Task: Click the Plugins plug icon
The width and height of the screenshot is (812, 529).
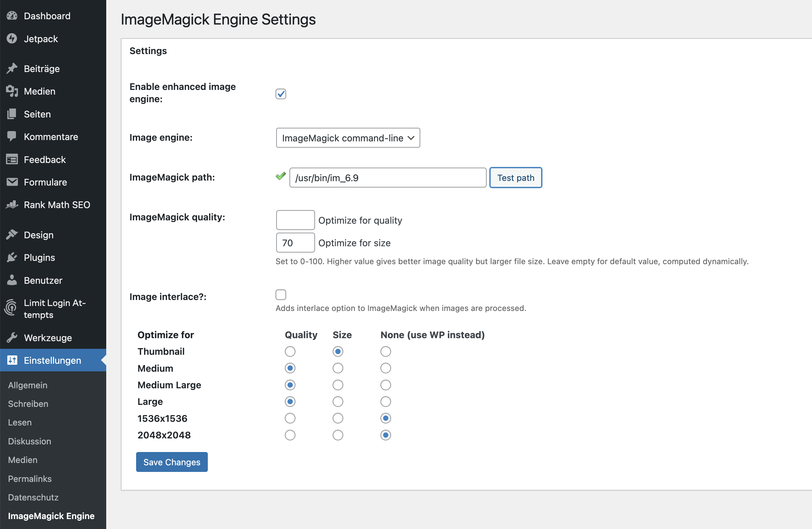Action: 12,257
